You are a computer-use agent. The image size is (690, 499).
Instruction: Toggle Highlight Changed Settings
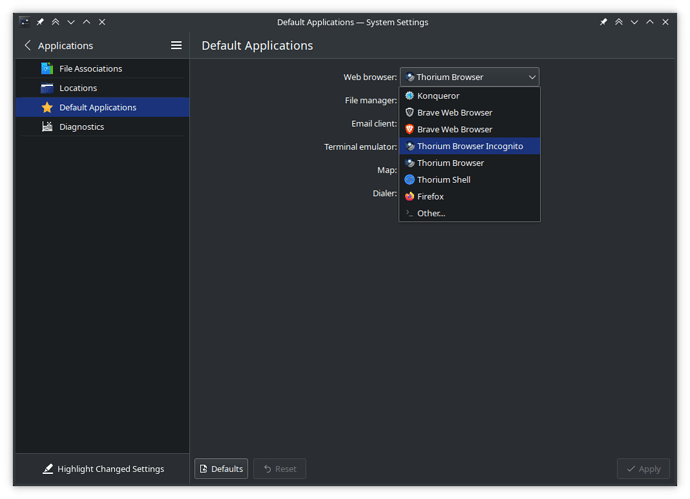102,469
